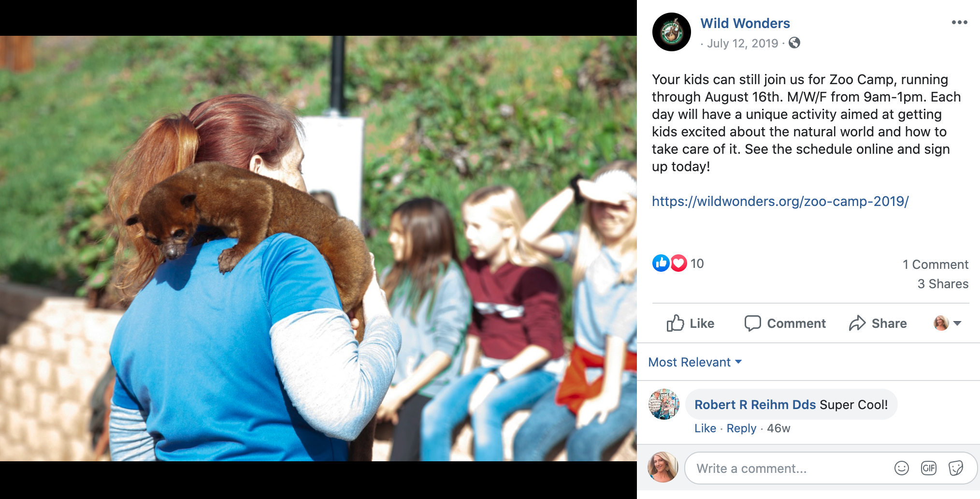Viewport: 980px width, 499px height.
Task: Open the emoji picker in comment box
Action: click(902, 468)
